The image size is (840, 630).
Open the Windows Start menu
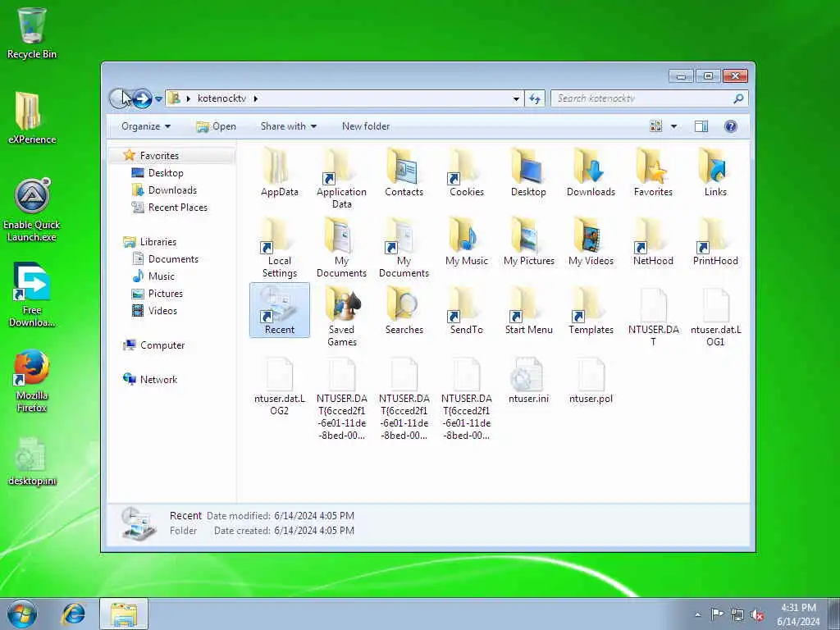click(x=22, y=614)
